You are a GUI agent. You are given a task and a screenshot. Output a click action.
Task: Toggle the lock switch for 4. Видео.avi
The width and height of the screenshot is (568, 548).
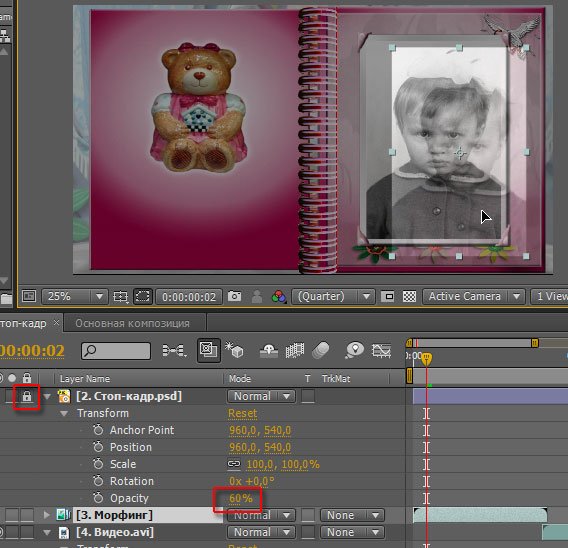(27, 532)
